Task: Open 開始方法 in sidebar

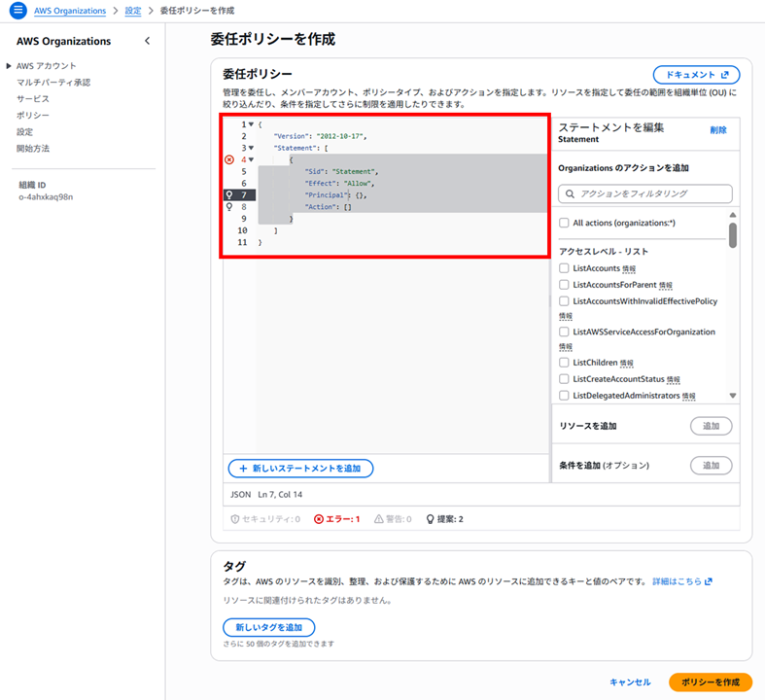Action: (x=33, y=149)
